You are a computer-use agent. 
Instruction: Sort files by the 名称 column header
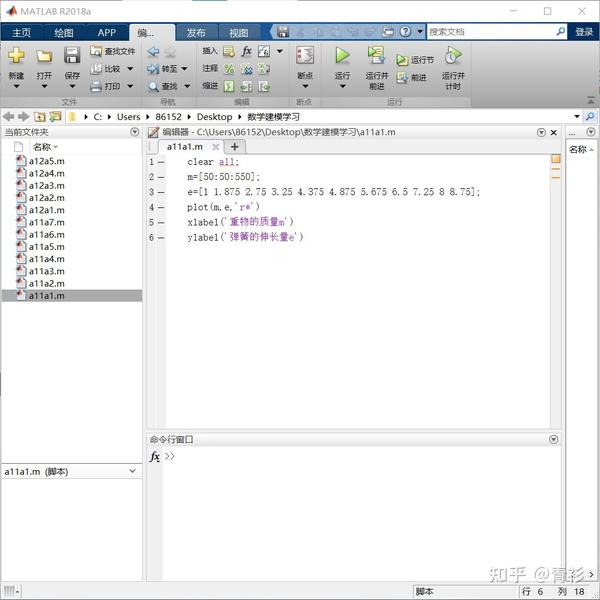click(45, 147)
